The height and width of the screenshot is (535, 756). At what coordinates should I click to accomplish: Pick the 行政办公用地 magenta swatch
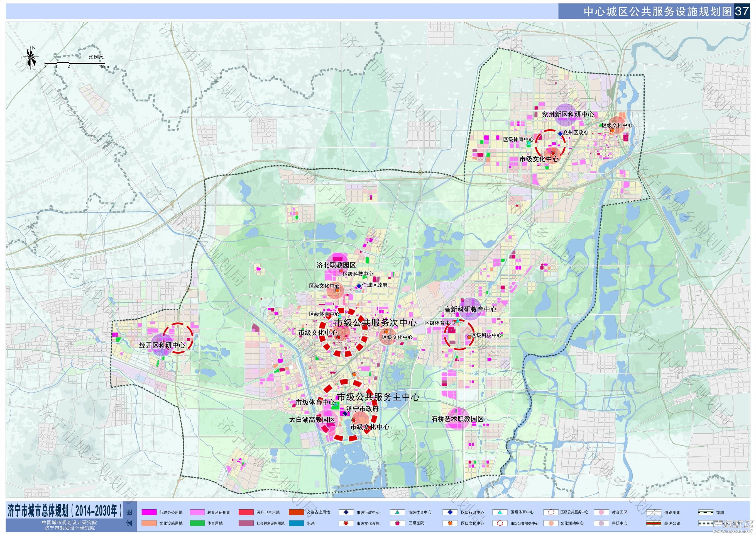pos(149,512)
